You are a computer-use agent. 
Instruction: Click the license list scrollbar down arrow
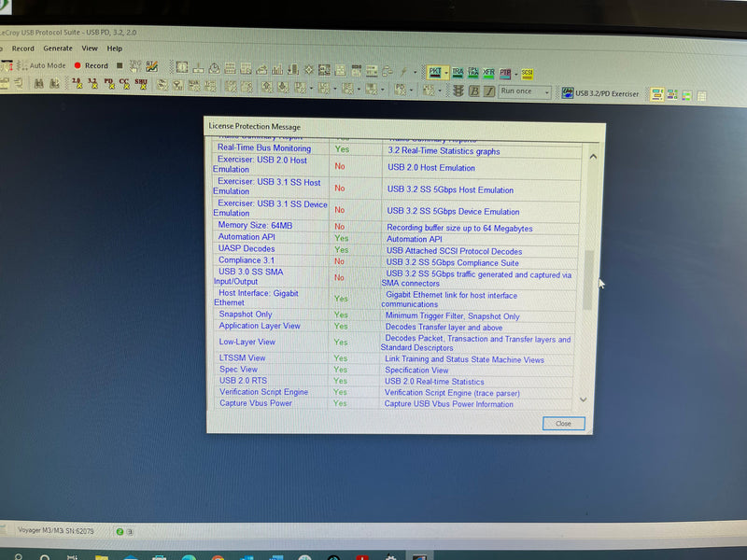click(585, 399)
